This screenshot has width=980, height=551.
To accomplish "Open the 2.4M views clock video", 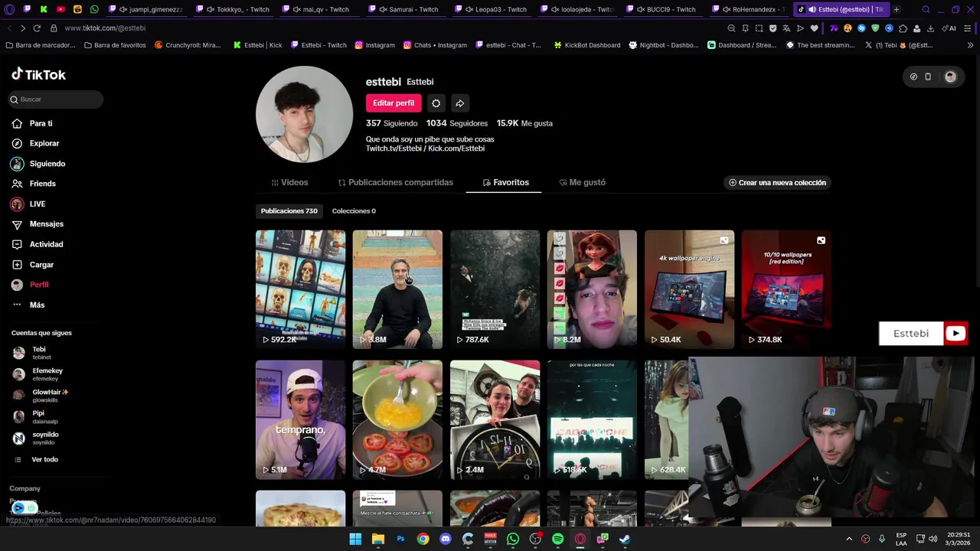I will click(495, 419).
